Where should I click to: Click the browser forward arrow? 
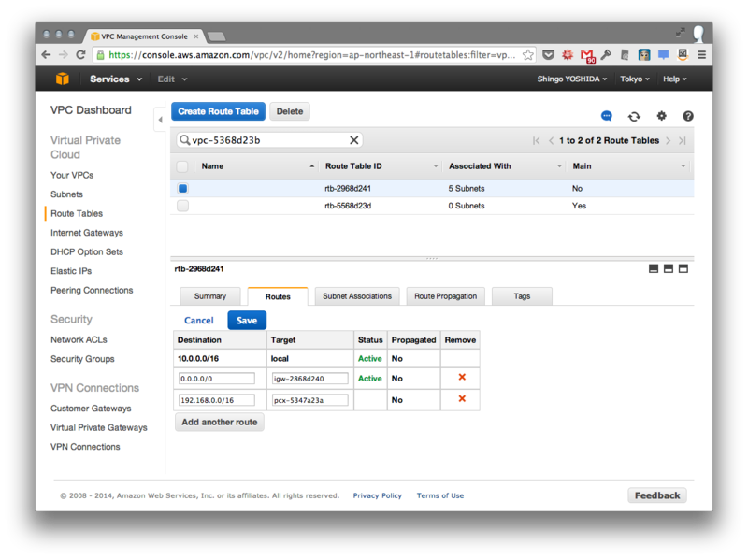point(64,55)
